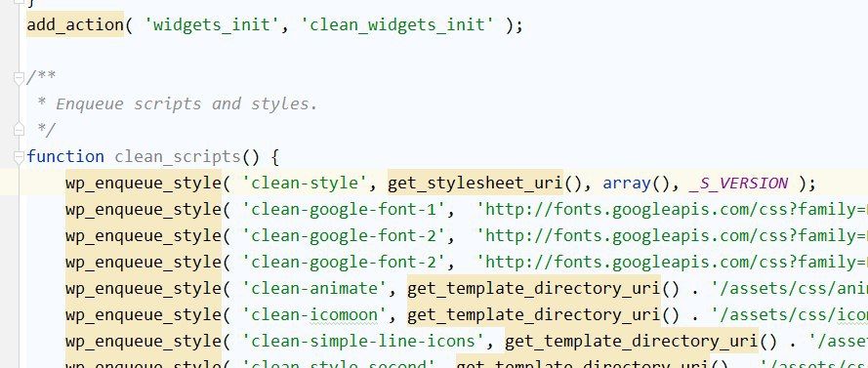Image resolution: width=868 pixels, height=368 pixels.
Task: Click wp_enqueue_style on the 'clean-icomoon' line
Action: pyautogui.click(x=144, y=314)
